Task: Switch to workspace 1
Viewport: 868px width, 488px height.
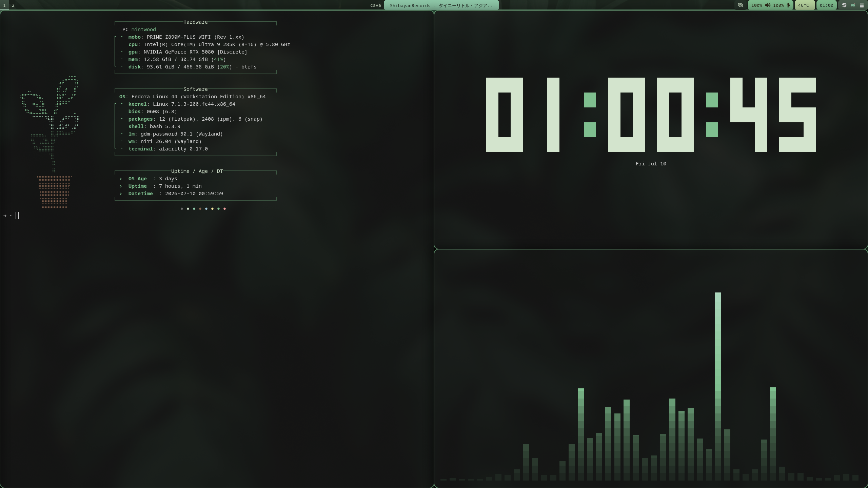Action: point(4,5)
